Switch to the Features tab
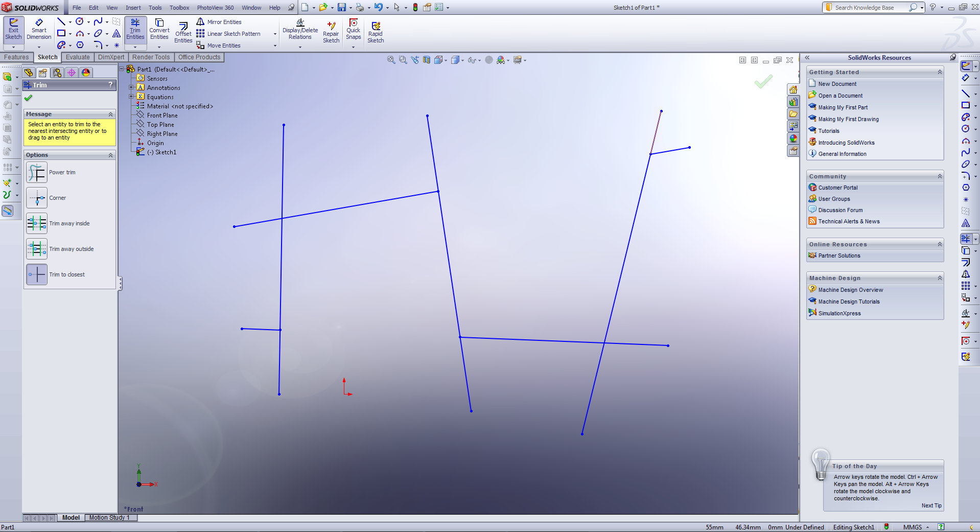980x532 pixels. [x=16, y=57]
